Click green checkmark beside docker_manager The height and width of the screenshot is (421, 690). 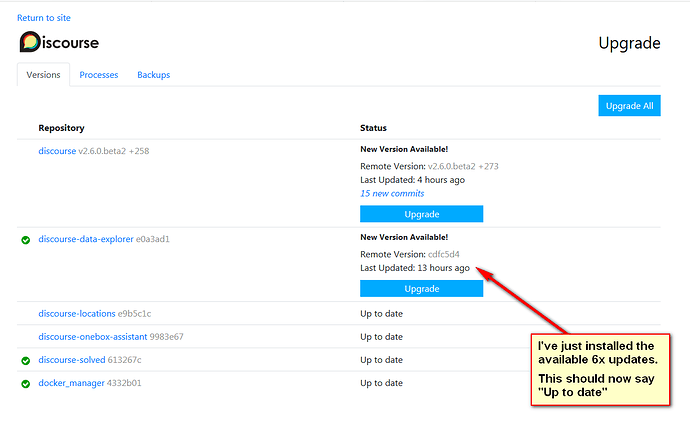pos(26,384)
